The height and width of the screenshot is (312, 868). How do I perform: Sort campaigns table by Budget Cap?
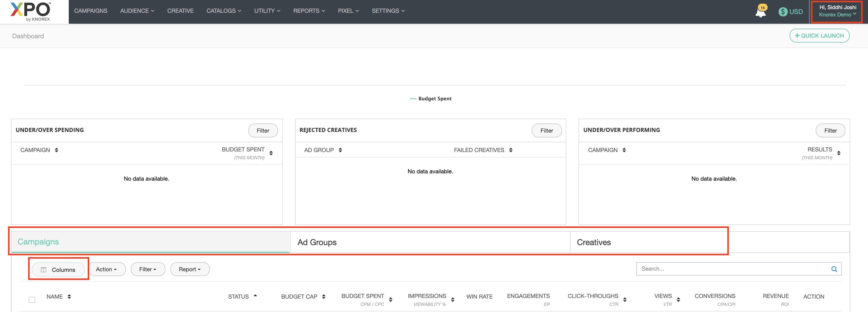click(324, 296)
